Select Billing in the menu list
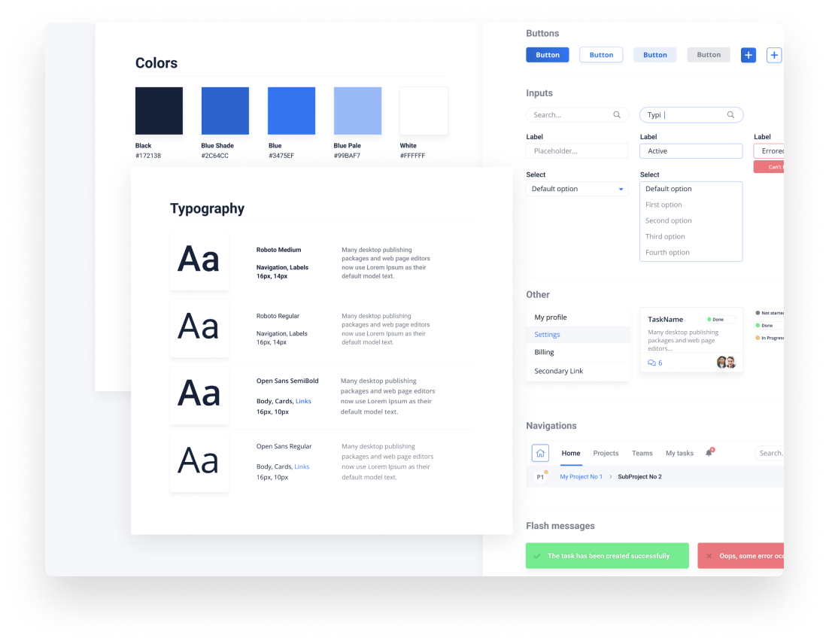 coord(578,352)
